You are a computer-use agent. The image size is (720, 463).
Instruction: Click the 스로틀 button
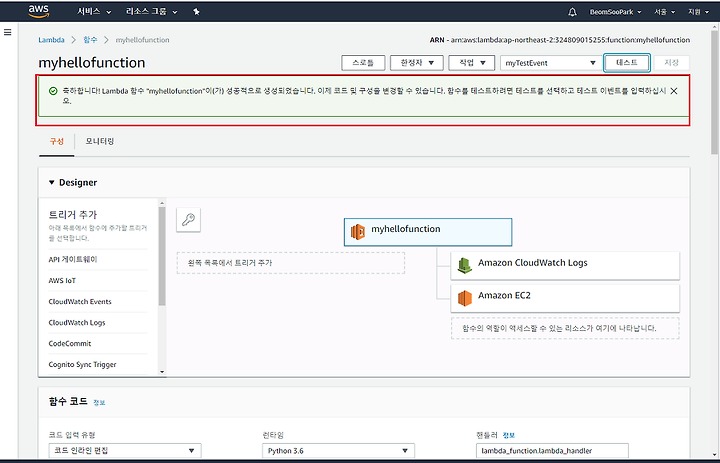pyautogui.click(x=363, y=63)
